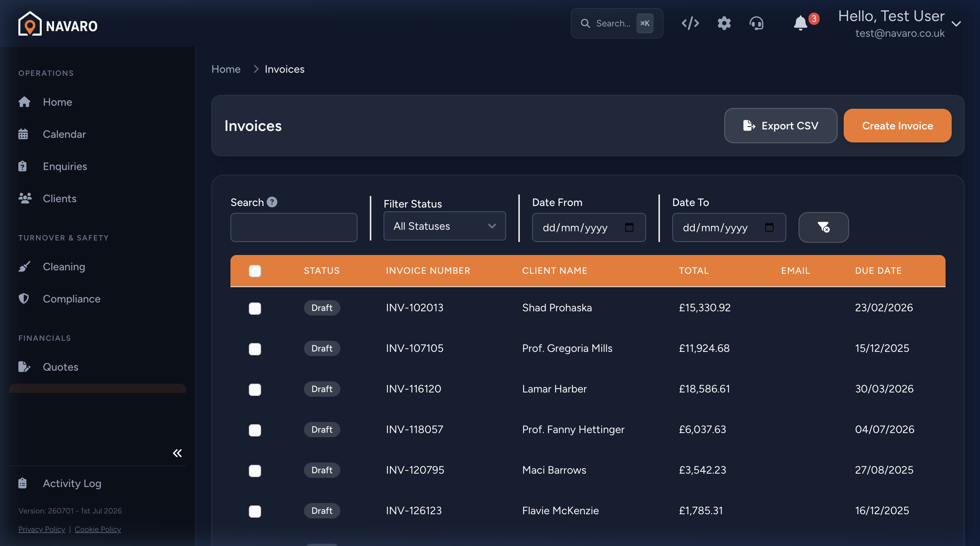Select the checkbox for INV-126123

click(255, 511)
